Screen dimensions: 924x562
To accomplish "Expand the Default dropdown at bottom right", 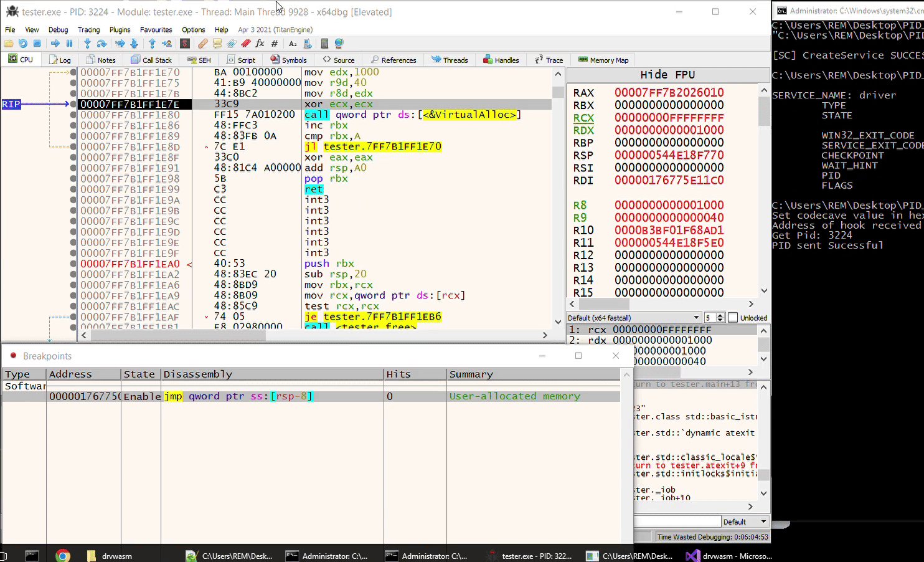I will tap(745, 522).
